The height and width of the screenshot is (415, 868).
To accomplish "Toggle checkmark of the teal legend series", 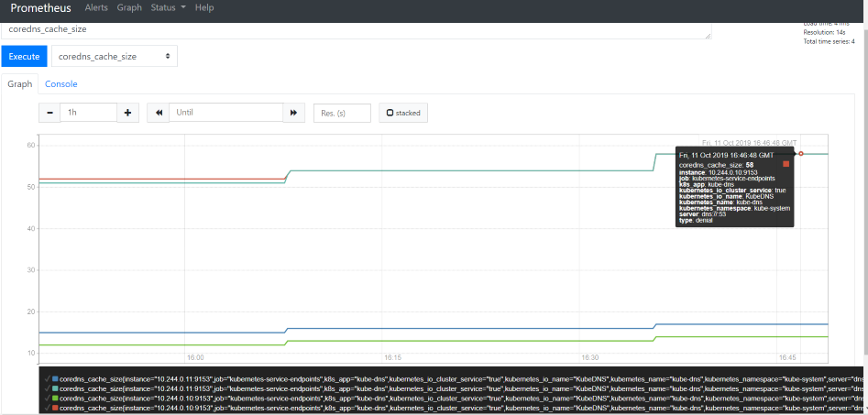I will click(47, 388).
